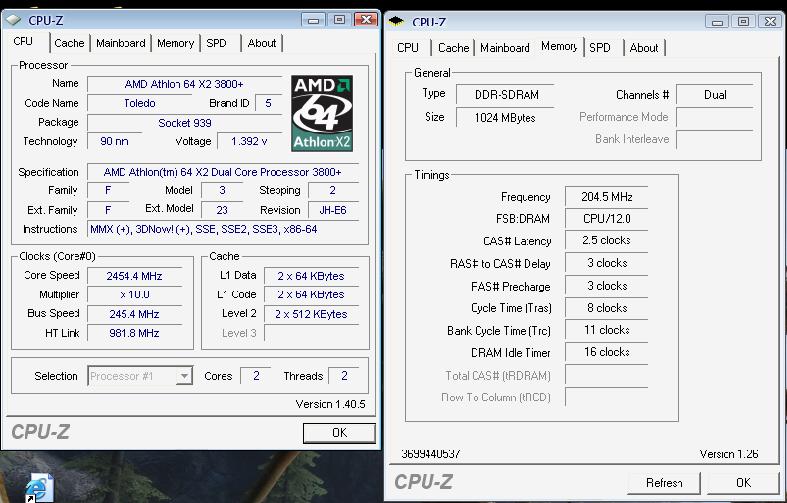Open Mainboard tab in left CPU-Z window

(120, 43)
